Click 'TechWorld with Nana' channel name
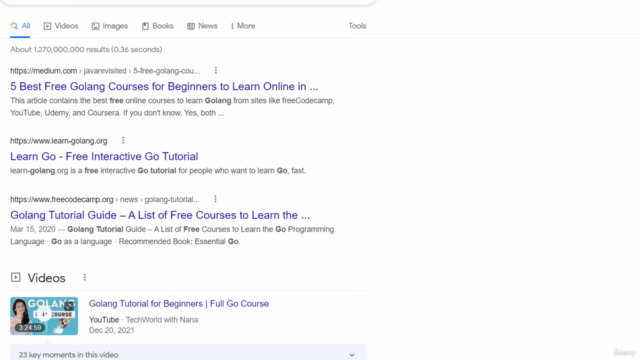The width and height of the screenshot is (640, 360). [162, 320]
